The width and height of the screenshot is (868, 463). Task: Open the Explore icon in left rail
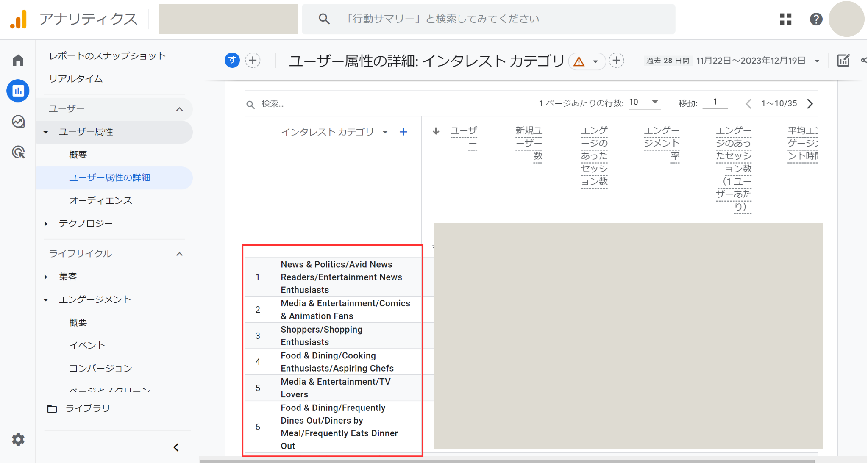pyautogui.click(x=18, y=122)
